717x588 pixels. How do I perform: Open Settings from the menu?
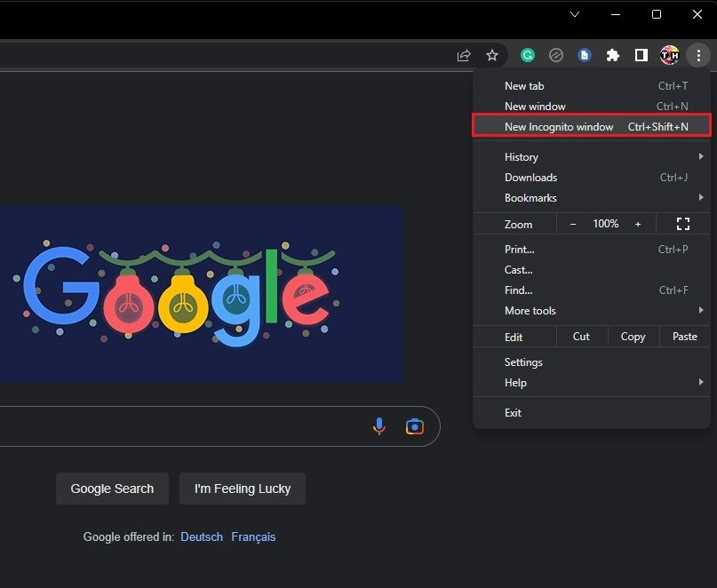click(x=523, y=362)
